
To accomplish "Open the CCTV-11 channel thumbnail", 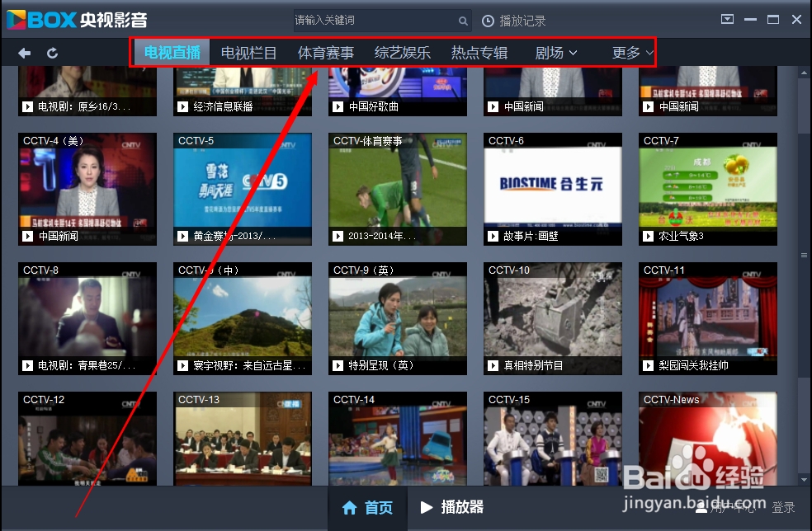I will click(707, 318).
